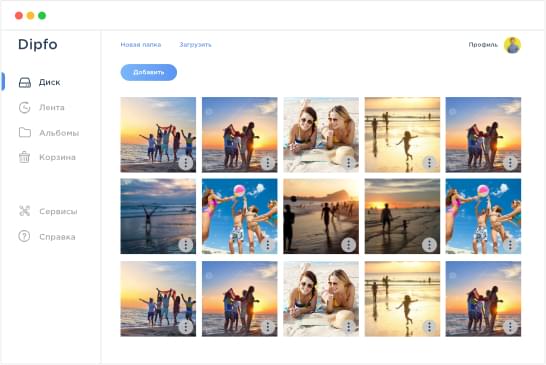Click the Dipfo logo

(38, 44)
